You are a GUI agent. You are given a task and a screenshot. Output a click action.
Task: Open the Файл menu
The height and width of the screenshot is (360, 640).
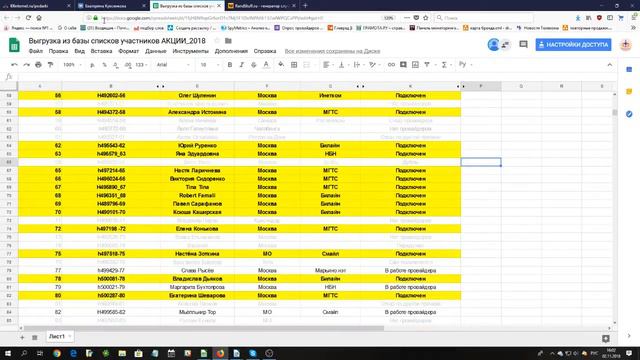point(36,51)
